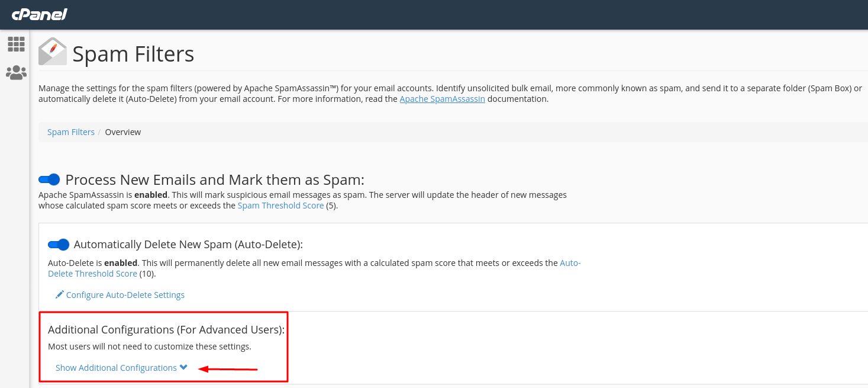
Task: Disable the Automatically Delete New Spam switch
Action: (59, 244)
